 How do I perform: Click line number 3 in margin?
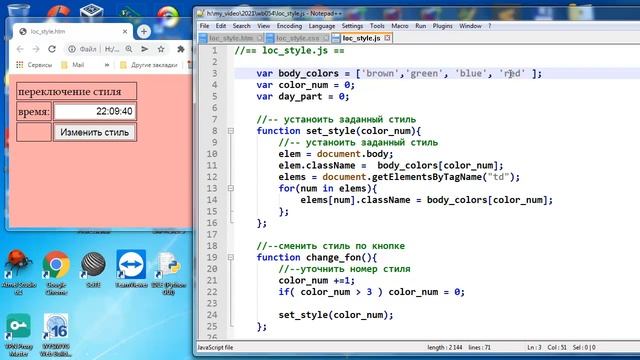coord(214,73)
